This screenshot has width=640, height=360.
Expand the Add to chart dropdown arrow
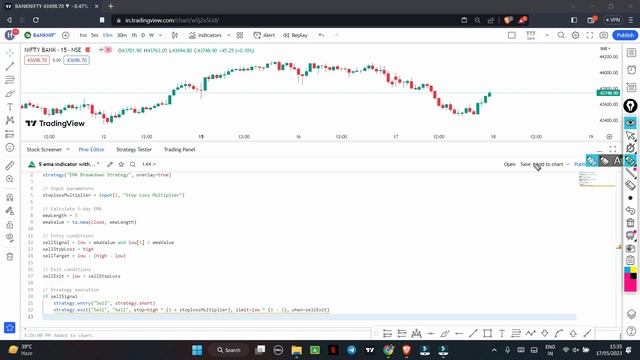(x=567, y=164)
